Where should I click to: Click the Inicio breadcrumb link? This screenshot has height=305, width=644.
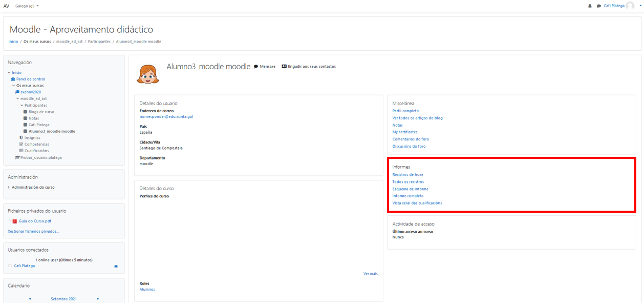click(13, 42)
